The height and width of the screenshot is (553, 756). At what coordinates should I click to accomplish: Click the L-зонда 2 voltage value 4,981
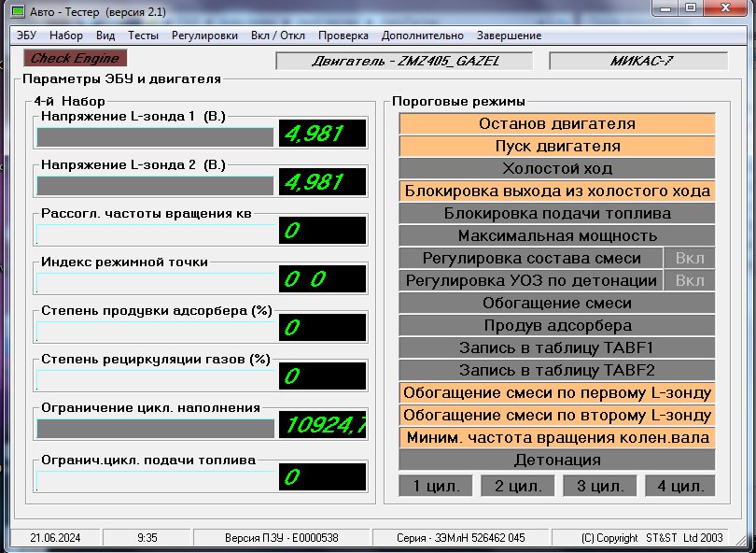click(x=323, y=182)
